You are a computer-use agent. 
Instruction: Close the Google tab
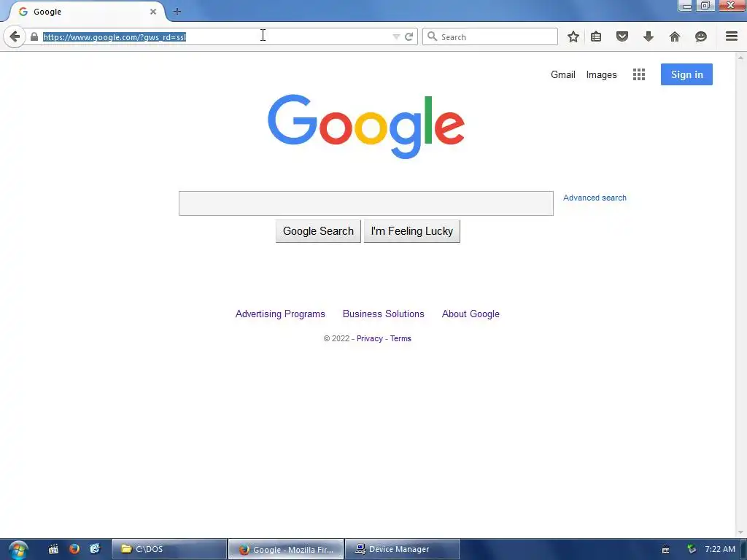point(153,12)
